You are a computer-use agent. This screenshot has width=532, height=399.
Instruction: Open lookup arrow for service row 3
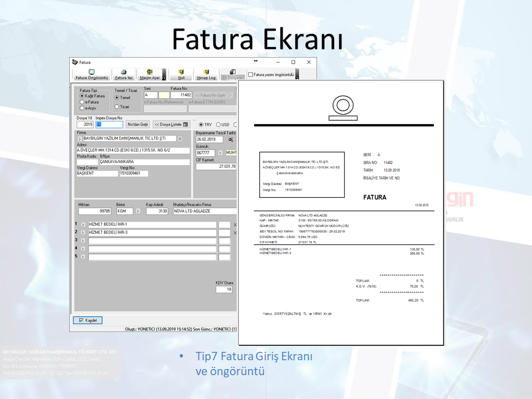pos(83,241)
